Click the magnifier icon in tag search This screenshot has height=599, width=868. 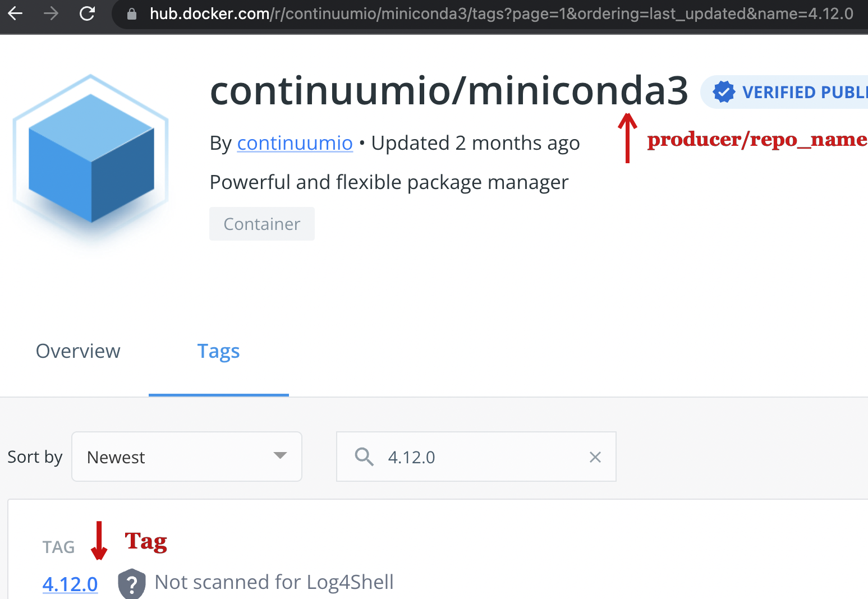click(364, 457)
